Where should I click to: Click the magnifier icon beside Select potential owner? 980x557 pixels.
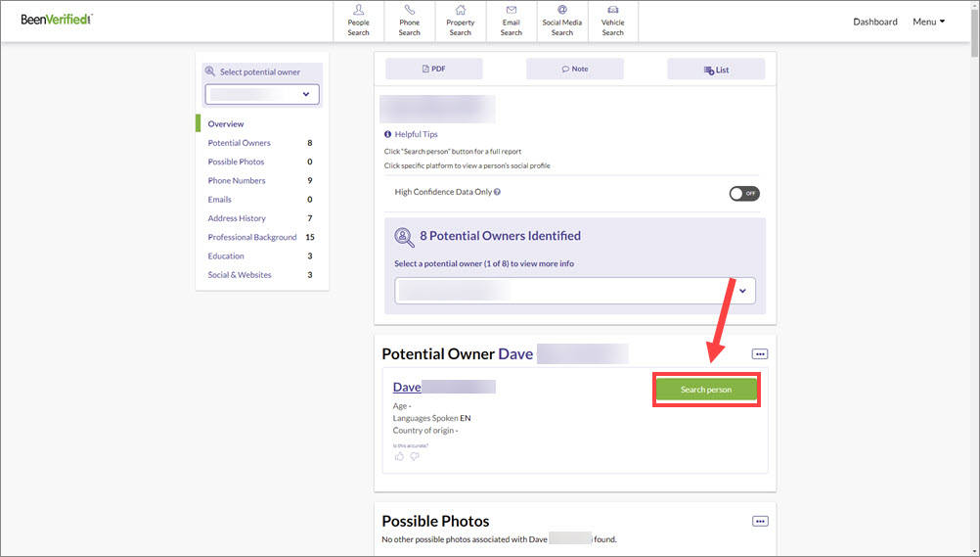(x=210, y=71)
